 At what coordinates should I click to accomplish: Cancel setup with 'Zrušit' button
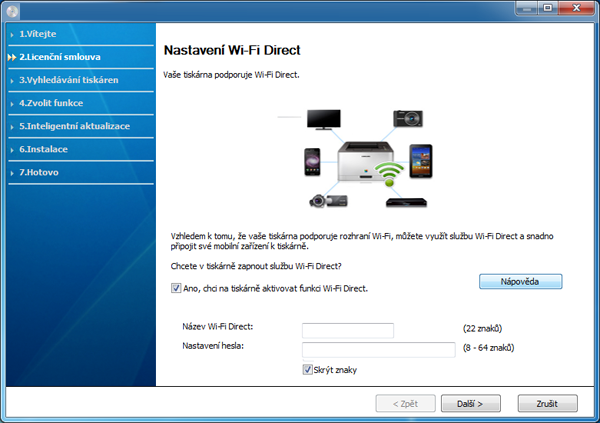pos(548,404)
